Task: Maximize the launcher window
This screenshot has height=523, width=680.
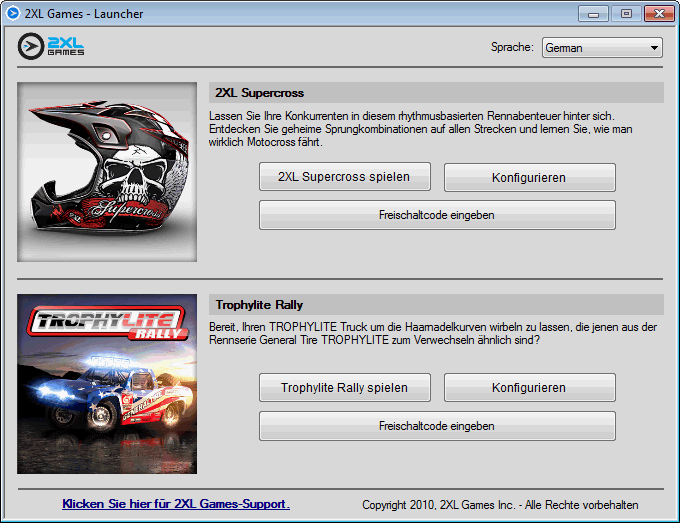Action: 626,14
